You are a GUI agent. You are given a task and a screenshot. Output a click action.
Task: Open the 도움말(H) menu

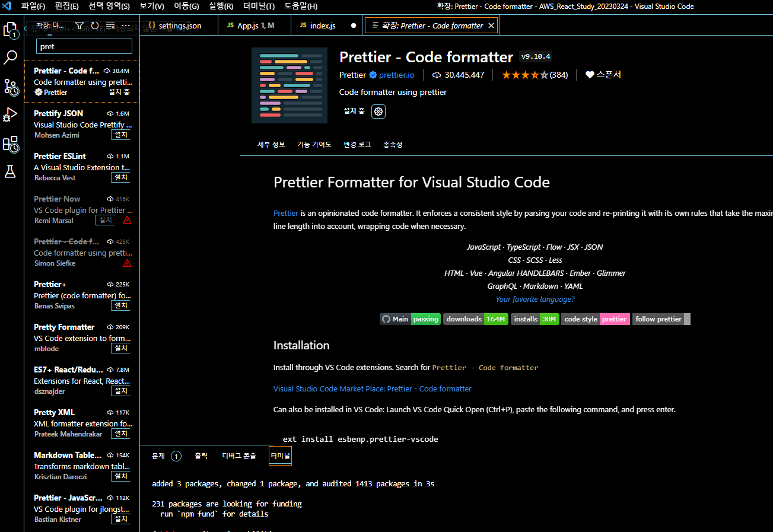(301, 7)
